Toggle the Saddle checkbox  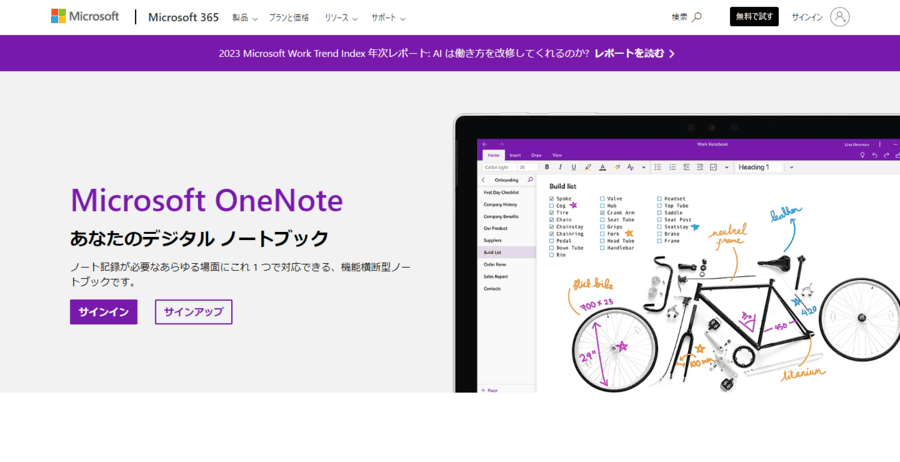pyautogui.click(x=660, y=212)
